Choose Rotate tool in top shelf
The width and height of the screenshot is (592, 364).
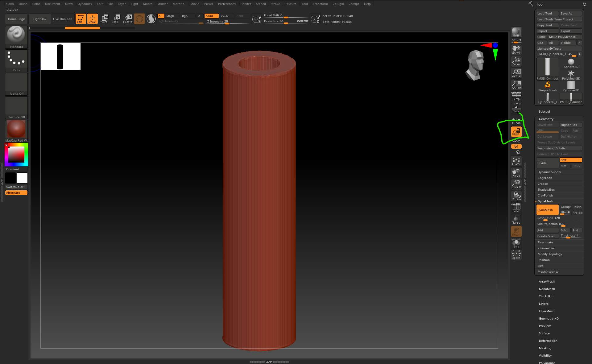click(127, 19)
